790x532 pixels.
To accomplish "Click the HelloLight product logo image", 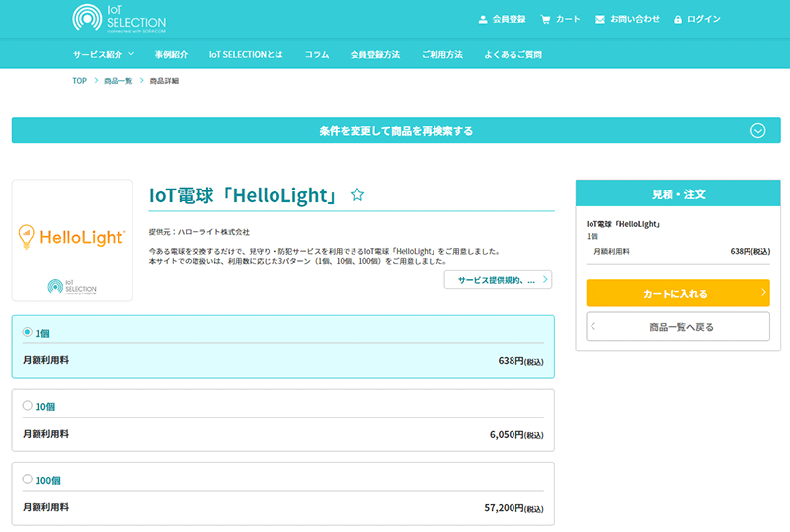I will pos(72,240).
